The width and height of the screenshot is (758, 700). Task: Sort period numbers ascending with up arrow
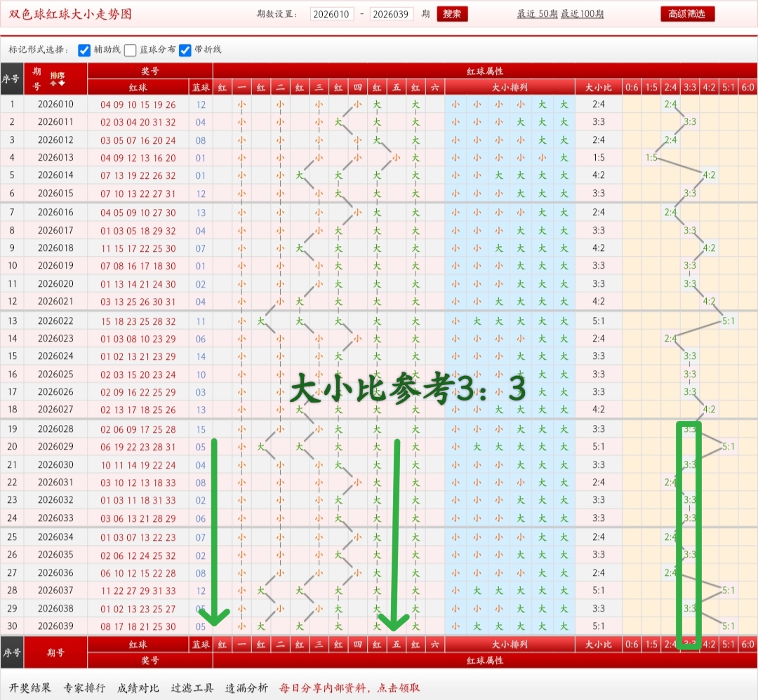pos(53,83)
